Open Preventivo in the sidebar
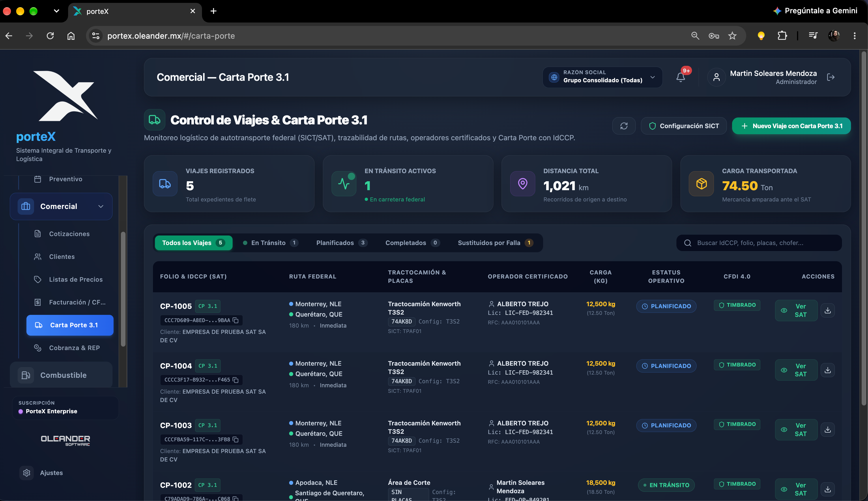The image size is (868, 501). pyautogui.click(x=70, y=179)
